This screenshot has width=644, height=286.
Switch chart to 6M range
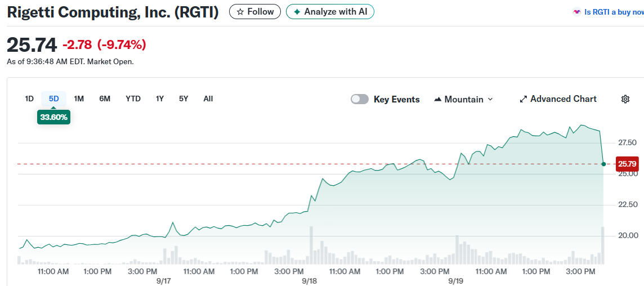point(105,99)
